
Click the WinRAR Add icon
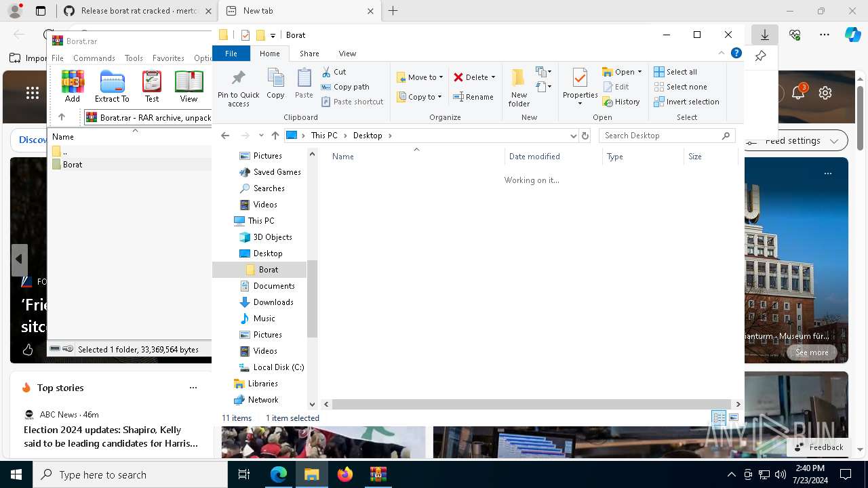click(73, 86)
